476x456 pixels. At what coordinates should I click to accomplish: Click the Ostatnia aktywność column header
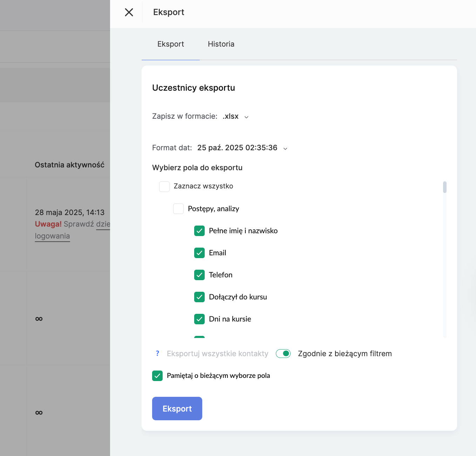click(69, 165)
